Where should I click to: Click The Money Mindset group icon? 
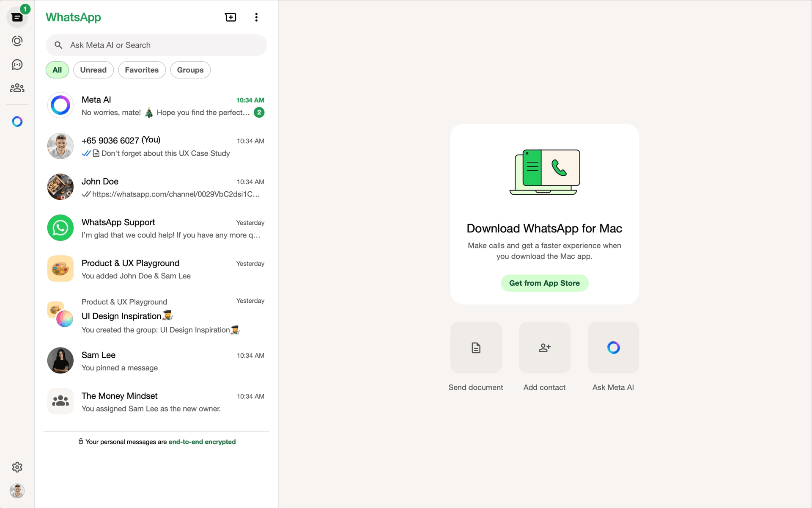coord(60,401)
